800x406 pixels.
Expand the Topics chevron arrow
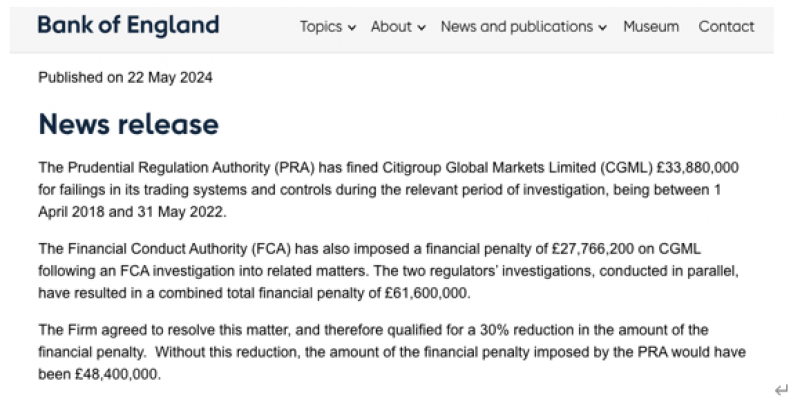coord(352,28)
